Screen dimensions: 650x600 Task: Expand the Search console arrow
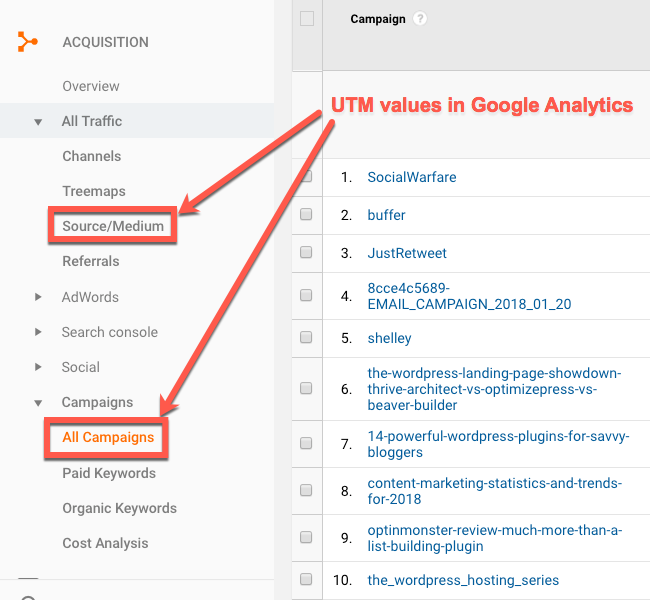point(38,332)
